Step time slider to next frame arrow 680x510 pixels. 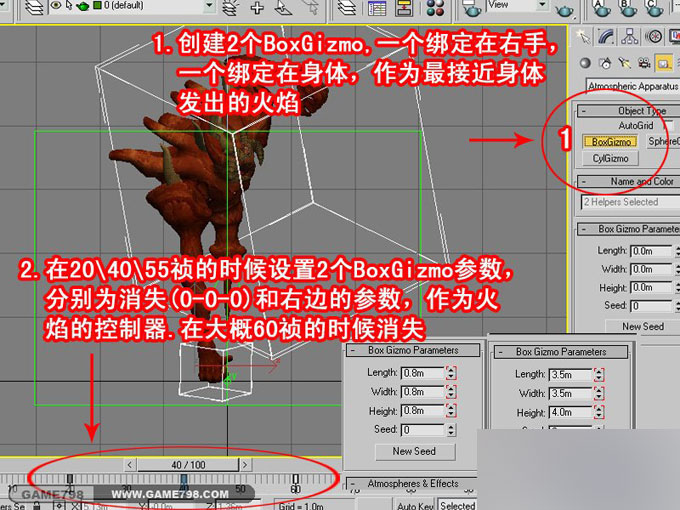[245, 465]
